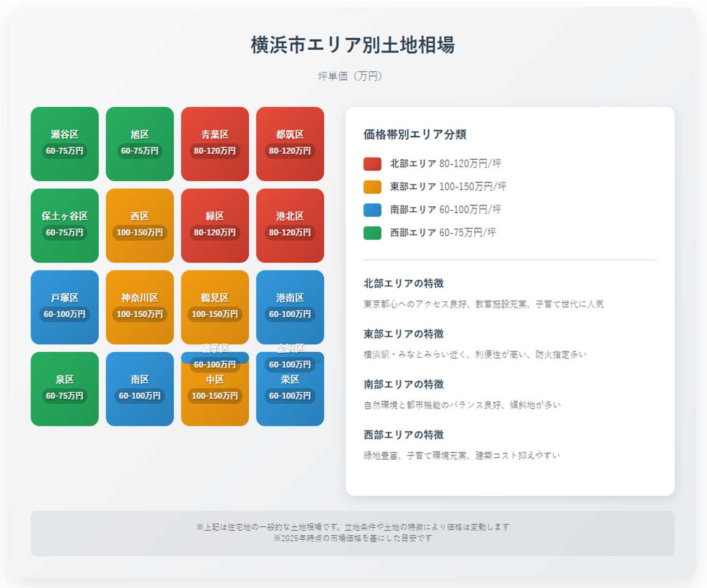Click the 瀬谷区 green tile
The width and height of the screenshot is (707, 588).
(x=65, y=144)
